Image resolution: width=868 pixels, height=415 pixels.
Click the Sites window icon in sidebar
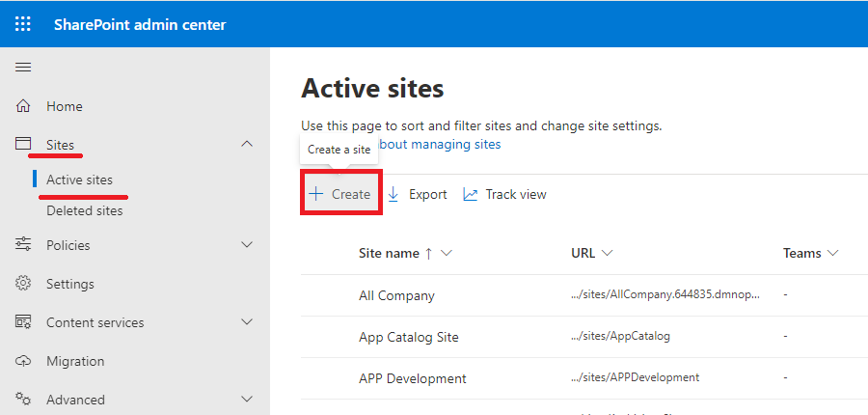(x=23, y=144)
